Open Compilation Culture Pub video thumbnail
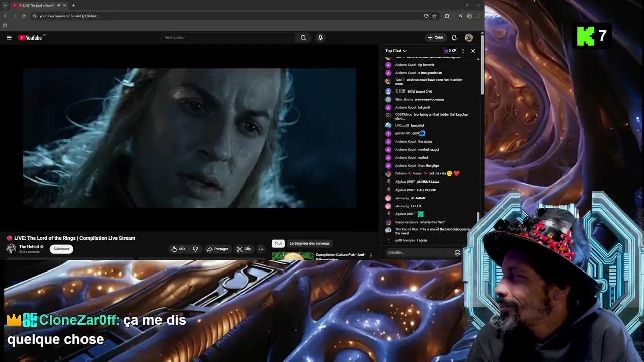 (292, 256)
